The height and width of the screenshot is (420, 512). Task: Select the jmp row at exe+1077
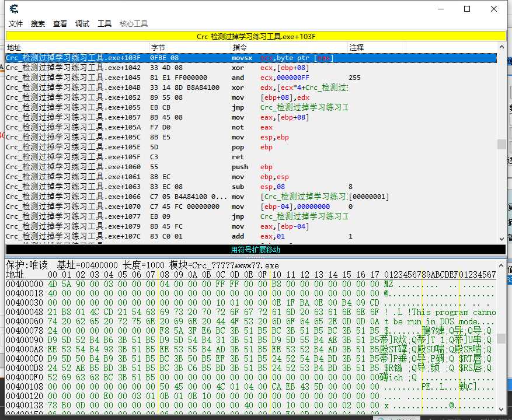[251, 216]
